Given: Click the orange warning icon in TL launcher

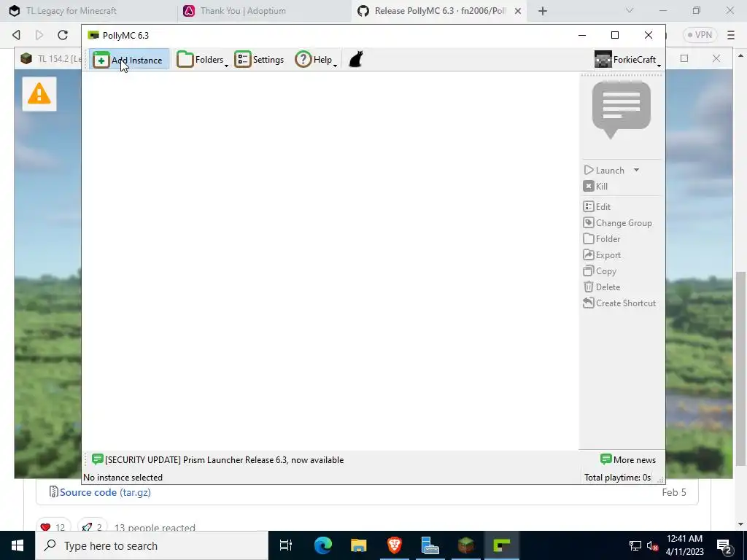Looking at the screenshot, I should (39, 94).
